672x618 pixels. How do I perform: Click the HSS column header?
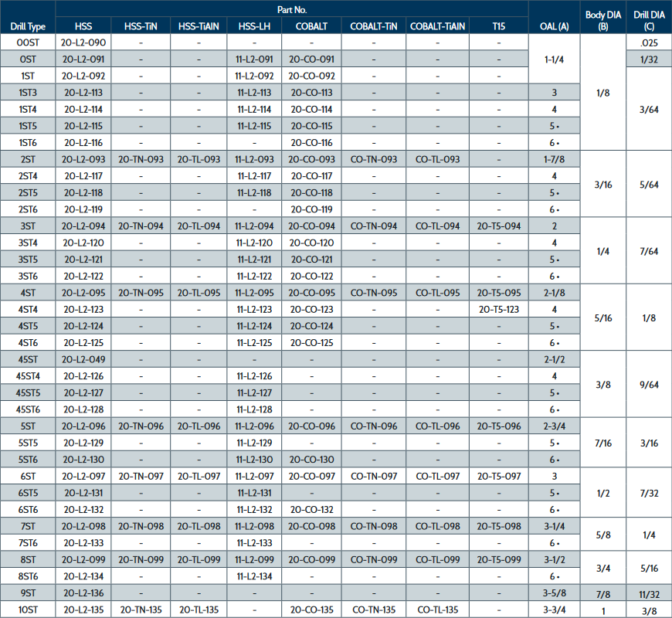click(x=83, y=26)
